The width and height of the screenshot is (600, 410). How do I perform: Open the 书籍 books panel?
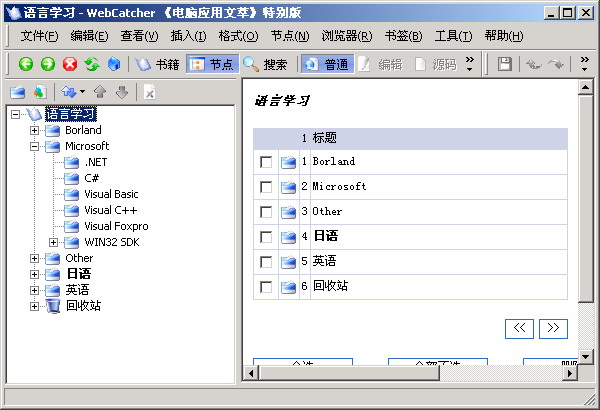pos(157,64)
